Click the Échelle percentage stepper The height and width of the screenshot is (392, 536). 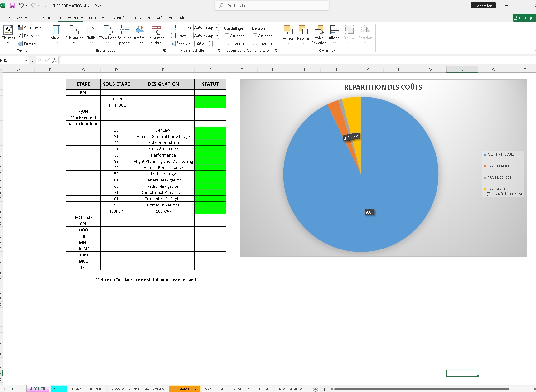210,44
